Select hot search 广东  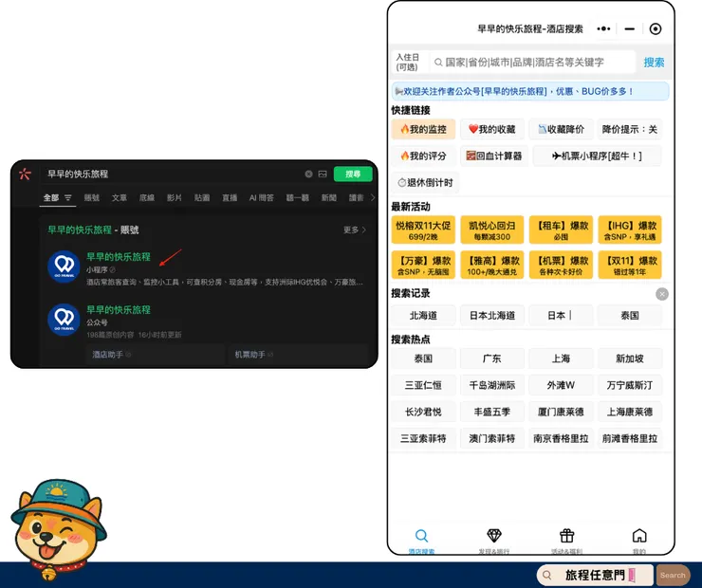(492, 358)
